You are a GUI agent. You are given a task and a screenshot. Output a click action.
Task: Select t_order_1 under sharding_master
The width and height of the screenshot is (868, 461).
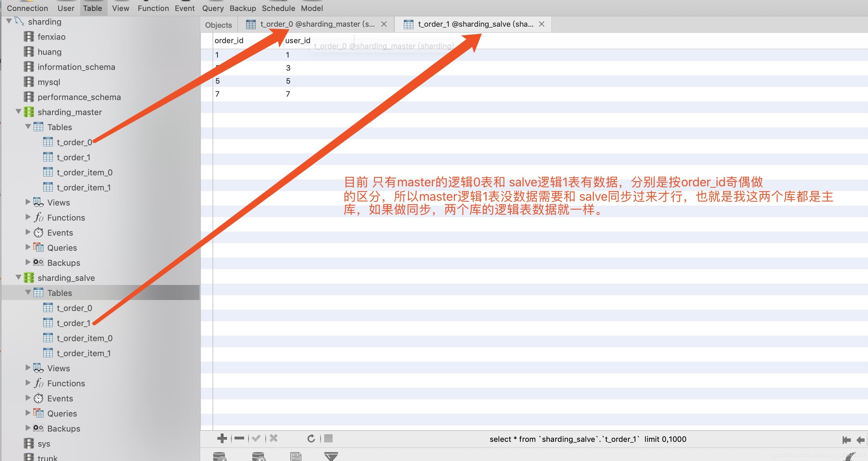pos(73,157)
